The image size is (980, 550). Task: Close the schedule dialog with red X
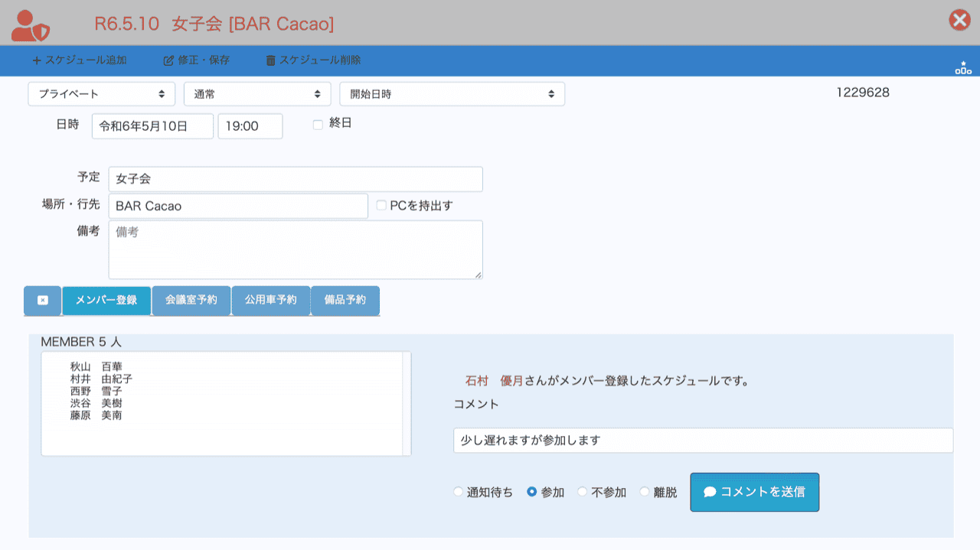[x=959, y=20]
